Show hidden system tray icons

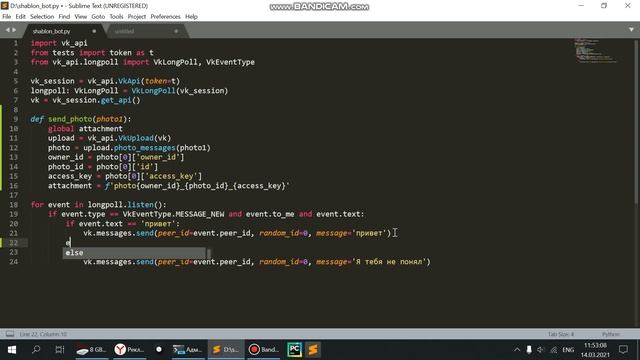(517, 350)
